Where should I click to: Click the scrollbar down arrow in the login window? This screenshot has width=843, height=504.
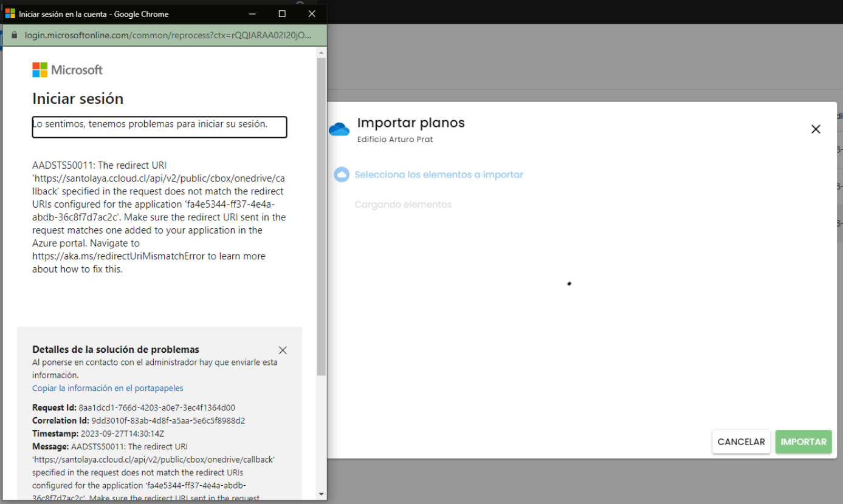click(x=322, y=494)
